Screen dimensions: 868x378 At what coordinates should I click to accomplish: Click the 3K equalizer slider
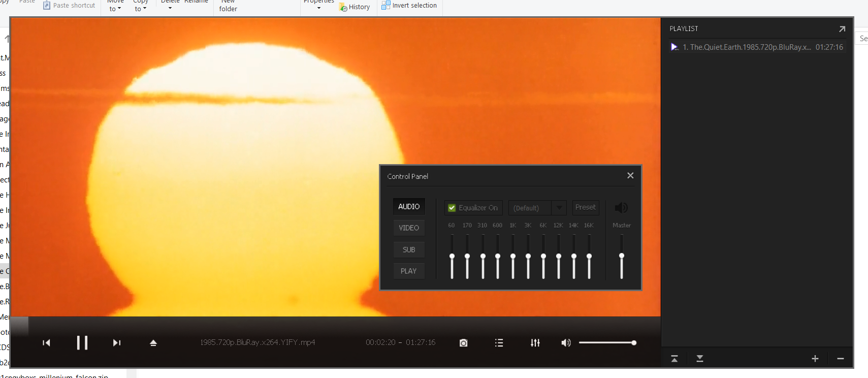point(528,257)
